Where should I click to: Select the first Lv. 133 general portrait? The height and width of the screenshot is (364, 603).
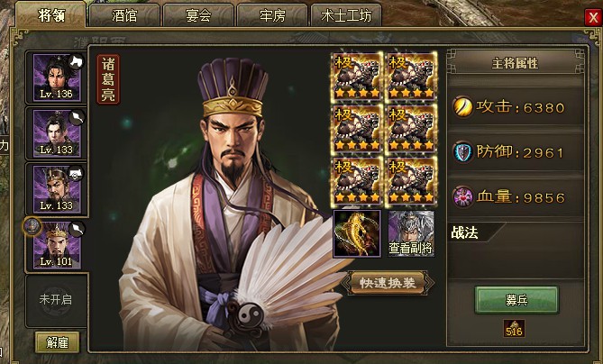click(x=57, y=133)
